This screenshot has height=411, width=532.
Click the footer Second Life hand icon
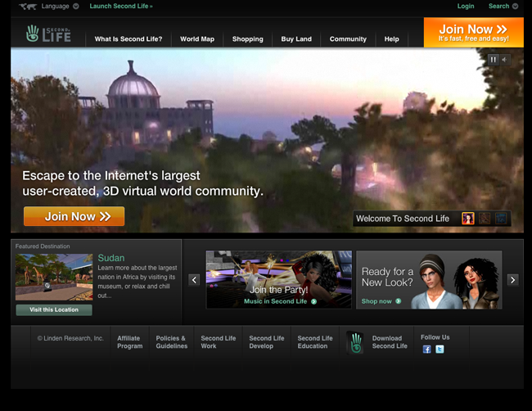pyautogui.click(x=355, y=343)
